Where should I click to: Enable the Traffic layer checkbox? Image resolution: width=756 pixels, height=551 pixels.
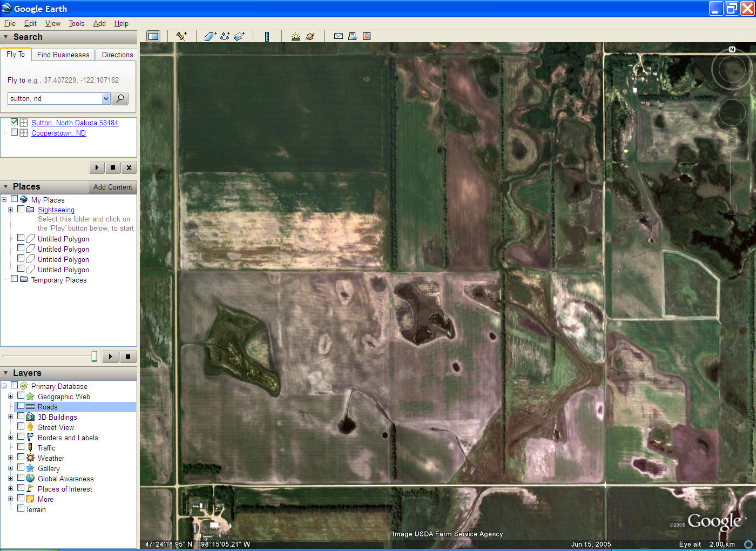point(21,447)
